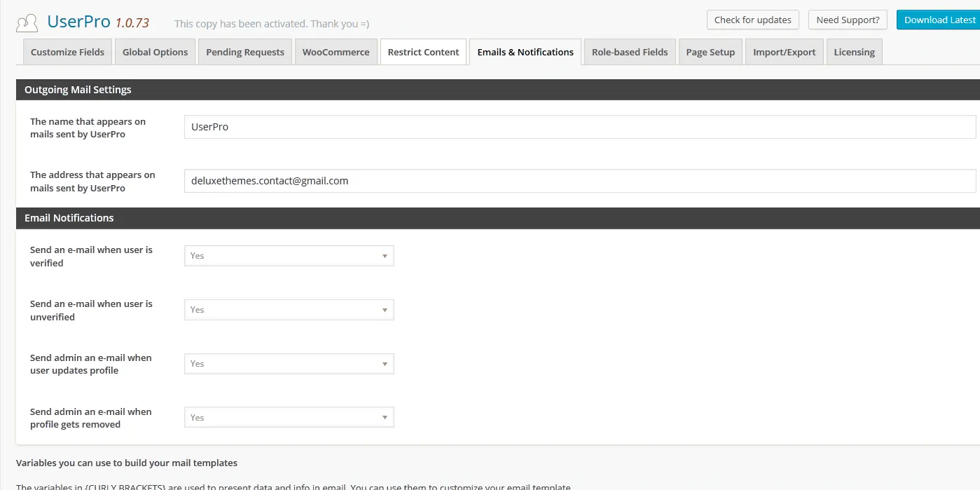
Task: Switch to the Global Options tab
Action: [156, 52]
